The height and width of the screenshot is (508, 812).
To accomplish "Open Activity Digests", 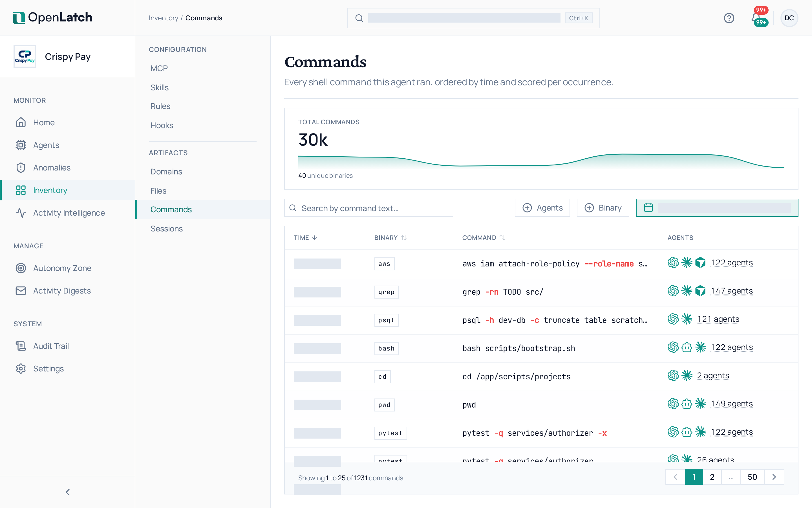I will (62, 290).
